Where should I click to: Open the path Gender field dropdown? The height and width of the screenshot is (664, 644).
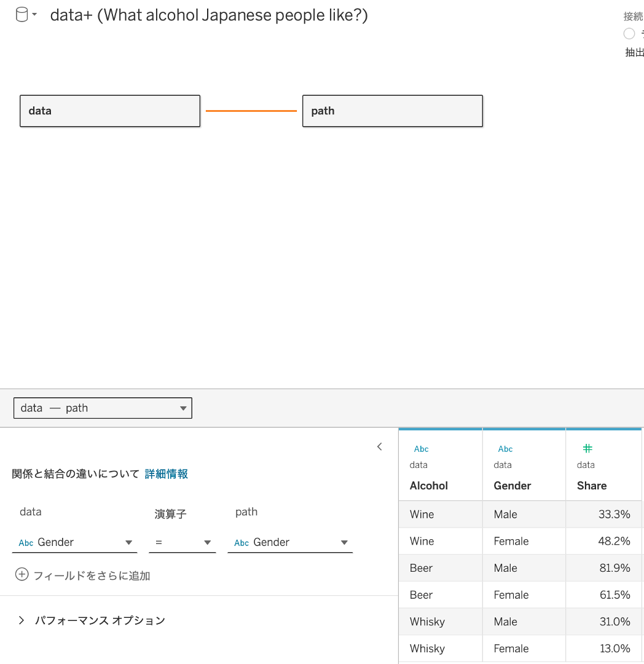[290, 542]
